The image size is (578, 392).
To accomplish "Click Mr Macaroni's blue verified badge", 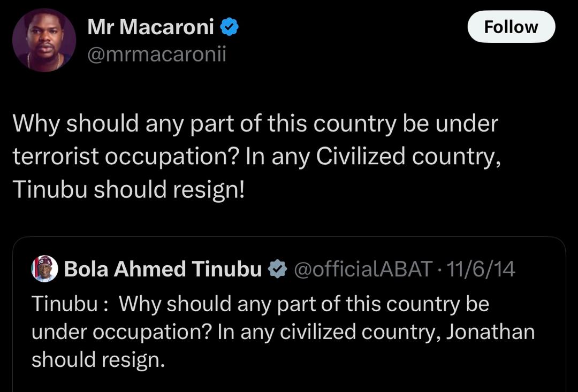I will [x=230, y=27].
